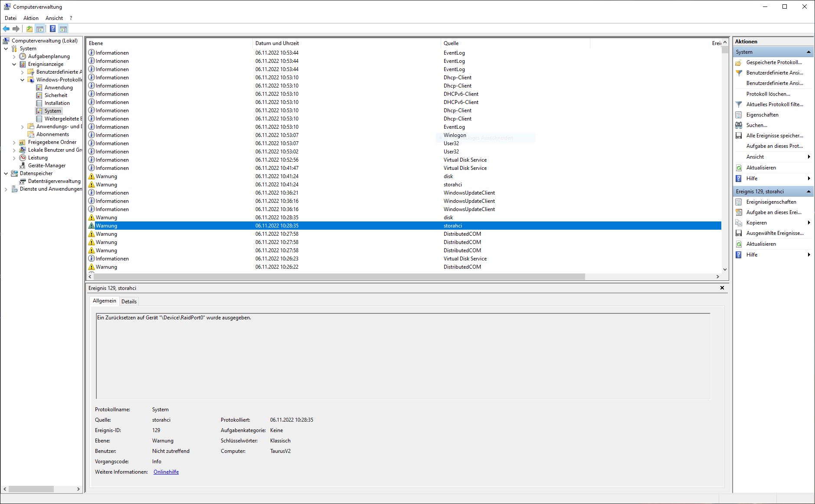
Task: Click the Ereignisanzeige icon in the tree
Action: (x=23, y=64)
